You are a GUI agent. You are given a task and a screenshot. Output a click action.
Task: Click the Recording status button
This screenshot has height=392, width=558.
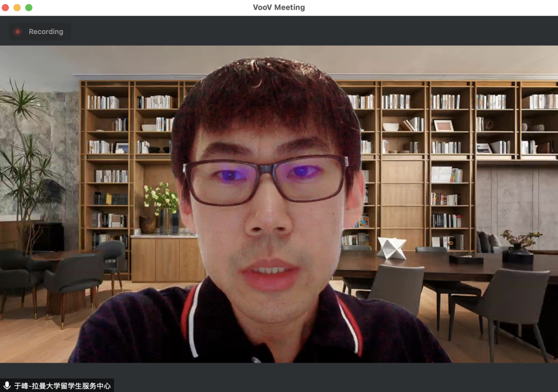(x=39, y=32)
